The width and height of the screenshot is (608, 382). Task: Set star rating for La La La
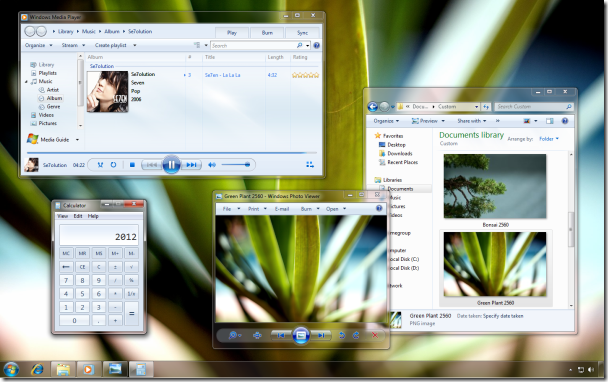click(305, 75)
